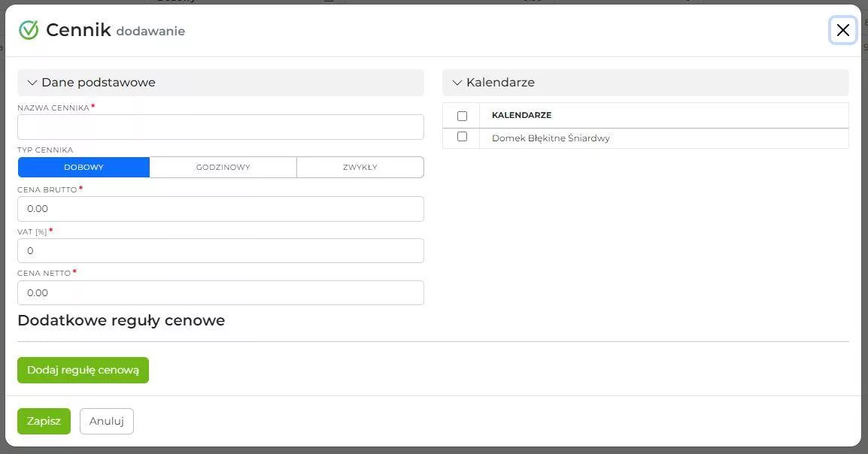Choose the Zwykły price list type
This screenshot has width=868, height=454.
(x=360, y=168)
